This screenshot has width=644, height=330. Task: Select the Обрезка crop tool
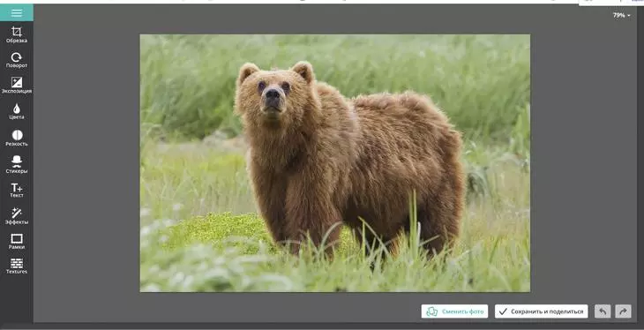point(17,35)
